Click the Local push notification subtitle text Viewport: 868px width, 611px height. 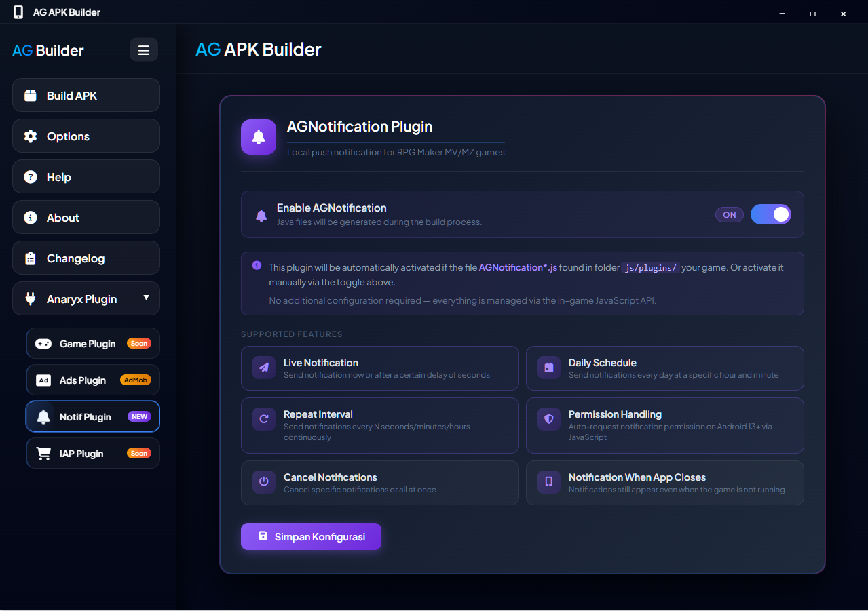[x=396, y=152]
